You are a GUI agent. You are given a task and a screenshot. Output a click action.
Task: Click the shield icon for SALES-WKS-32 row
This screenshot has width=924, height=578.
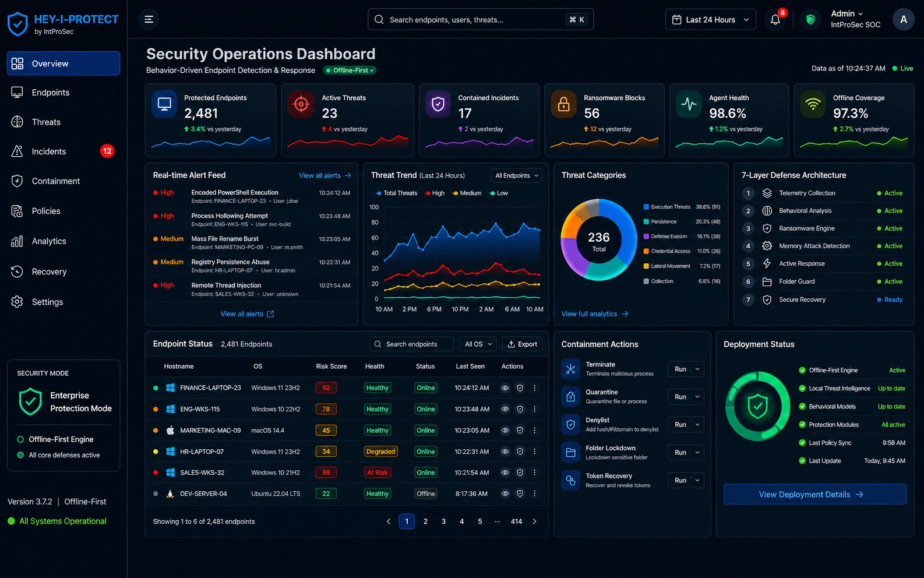(520, 473)
